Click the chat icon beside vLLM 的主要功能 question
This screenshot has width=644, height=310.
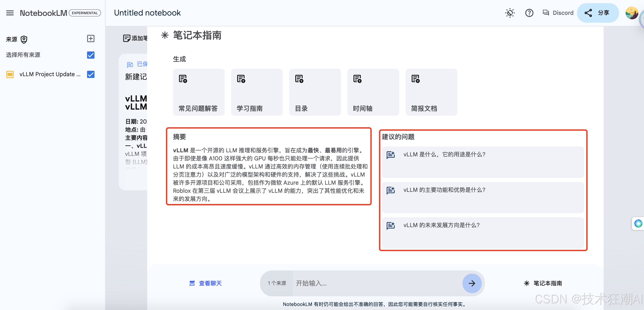click(x=390, y=190)
